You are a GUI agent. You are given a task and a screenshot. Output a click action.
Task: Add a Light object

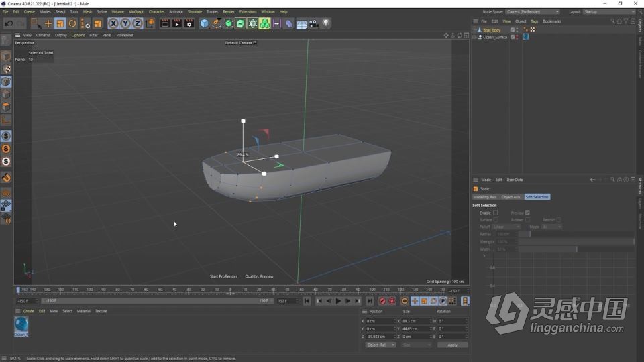pyautogui.click(x=326, y=24)
